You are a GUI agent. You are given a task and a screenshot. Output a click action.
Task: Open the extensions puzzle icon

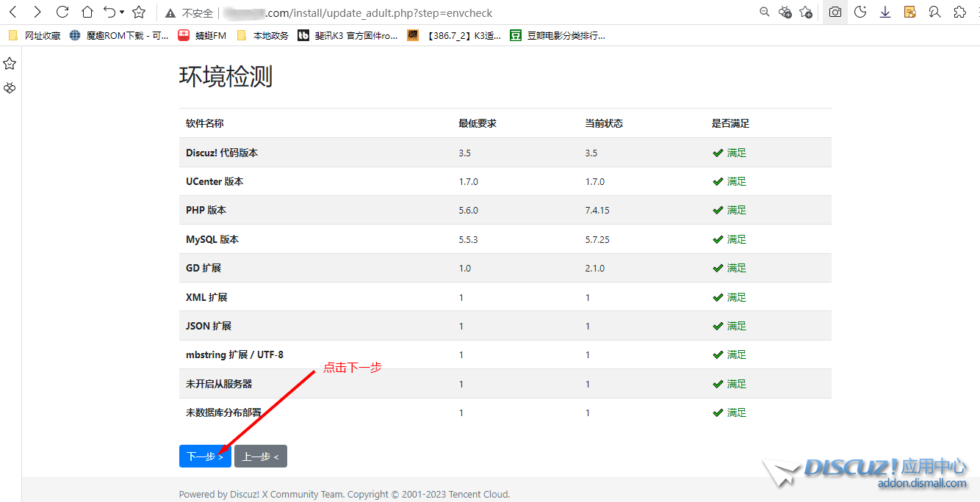[959, 12]
